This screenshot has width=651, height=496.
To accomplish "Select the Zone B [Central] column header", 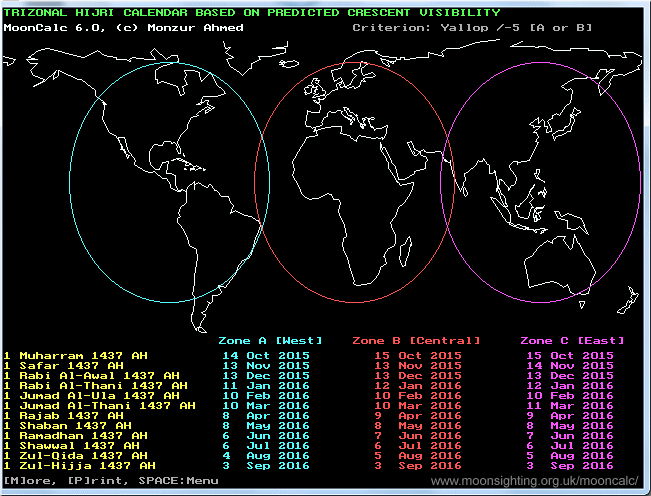I will click(x=416, y=341).
